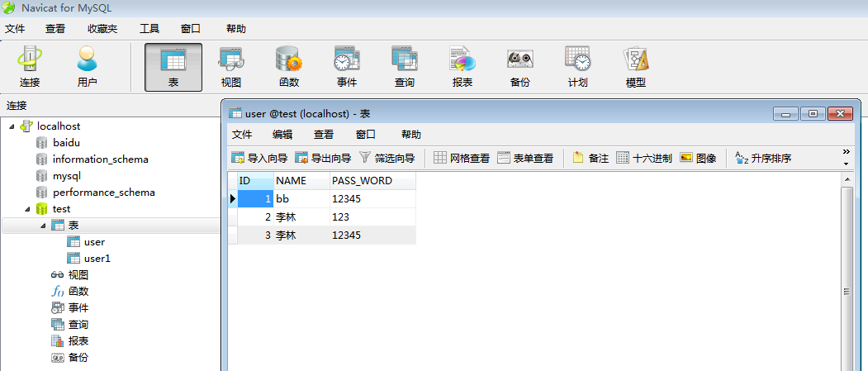Collapse the test database node
Image resolution: width=868 pixels, height=371 pixels.
pyautogui.click(x=28, y=209)
